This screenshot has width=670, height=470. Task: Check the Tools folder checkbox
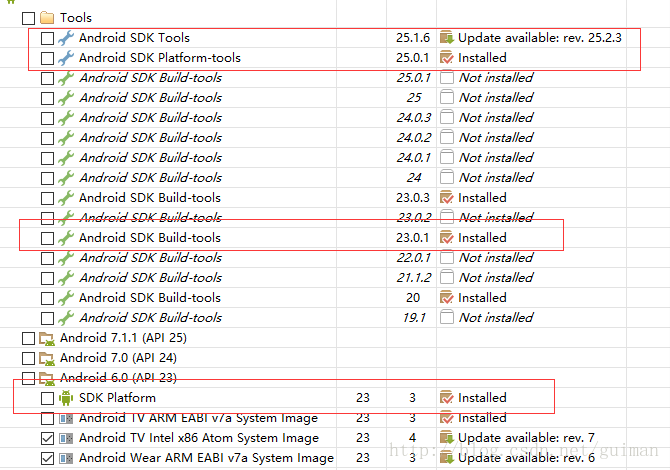pos(28,18)
